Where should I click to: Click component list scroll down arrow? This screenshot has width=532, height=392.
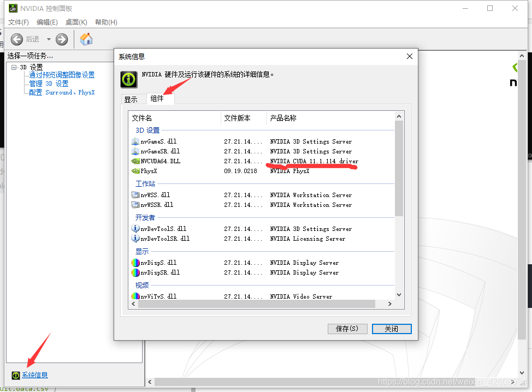point(399,295)
